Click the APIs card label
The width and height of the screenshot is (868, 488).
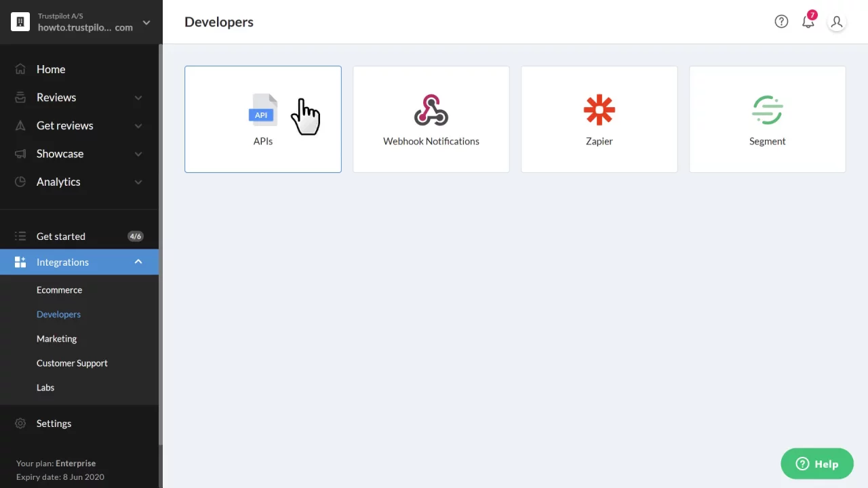(x=263, y=141)
